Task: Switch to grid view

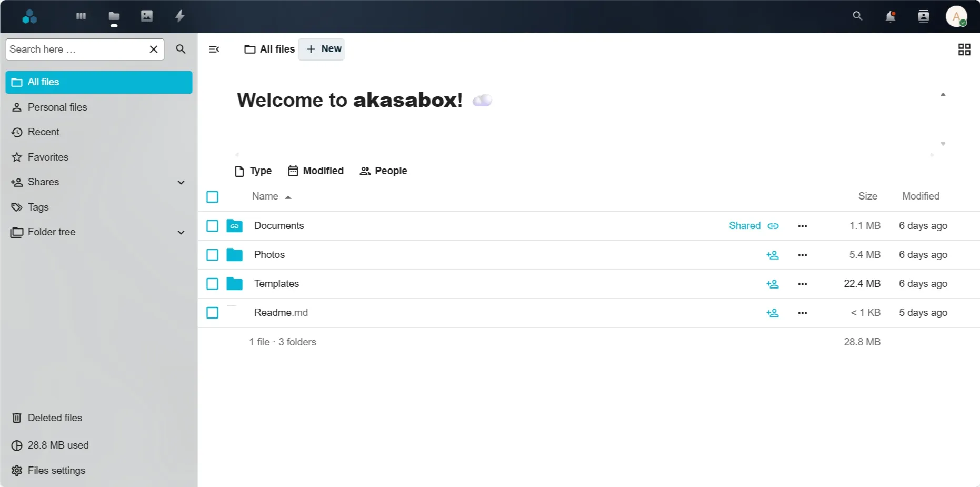Action: pos(964,49)
